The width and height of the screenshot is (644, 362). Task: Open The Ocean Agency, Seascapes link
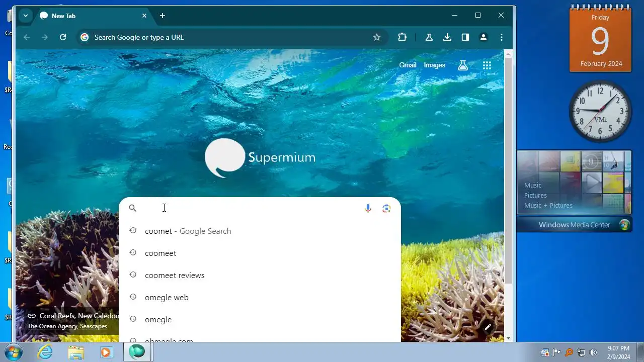(x=67, y=326)
